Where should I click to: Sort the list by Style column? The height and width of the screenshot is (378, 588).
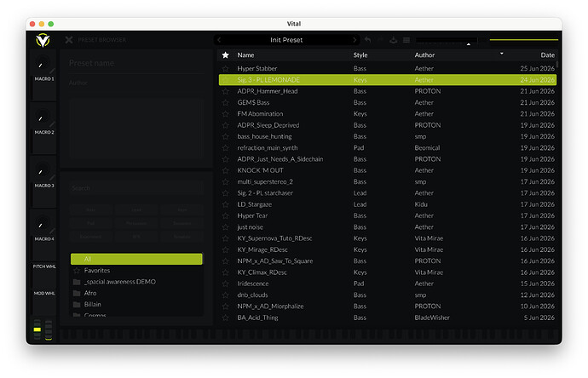[x=360, y=55]
